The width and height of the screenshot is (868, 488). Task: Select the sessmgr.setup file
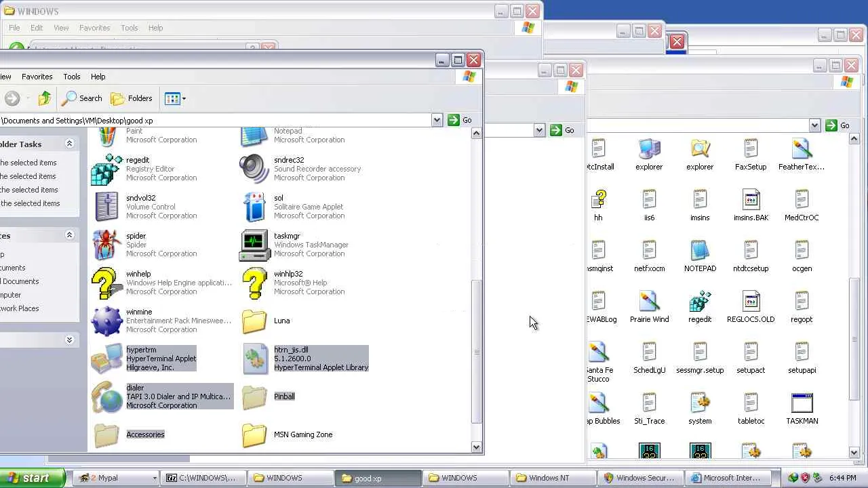[700, 358]
